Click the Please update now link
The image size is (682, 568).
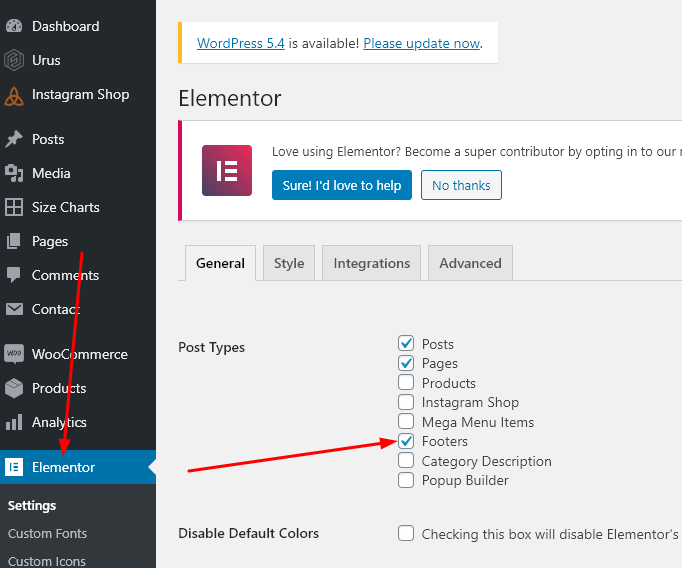[421, 43]
